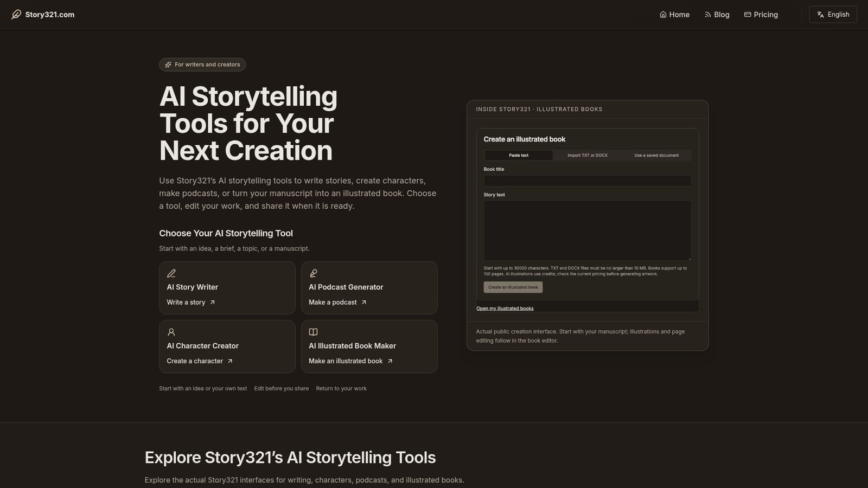Click the Explore Story321's AI Storytelling Tools heading
The width and height of the screenshot is (868, 488).
(290, 458)
